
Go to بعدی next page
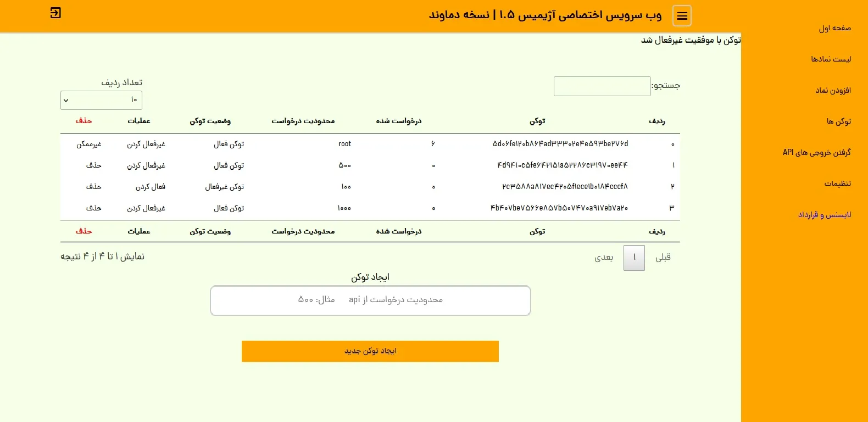point(604,258)
